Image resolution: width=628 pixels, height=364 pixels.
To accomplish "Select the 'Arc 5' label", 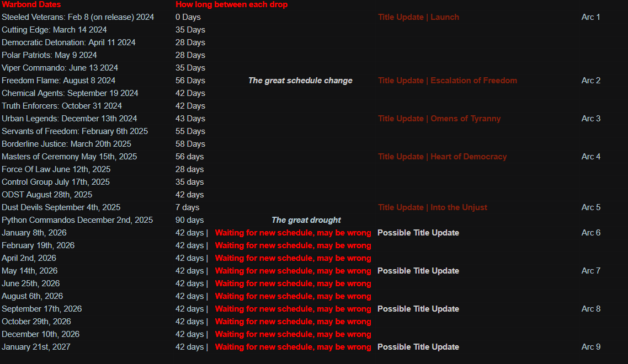I will click(591, 207).
